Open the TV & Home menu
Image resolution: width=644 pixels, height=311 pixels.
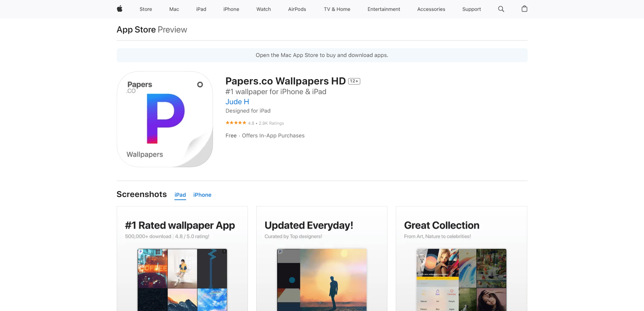click(x=337, y=9)
